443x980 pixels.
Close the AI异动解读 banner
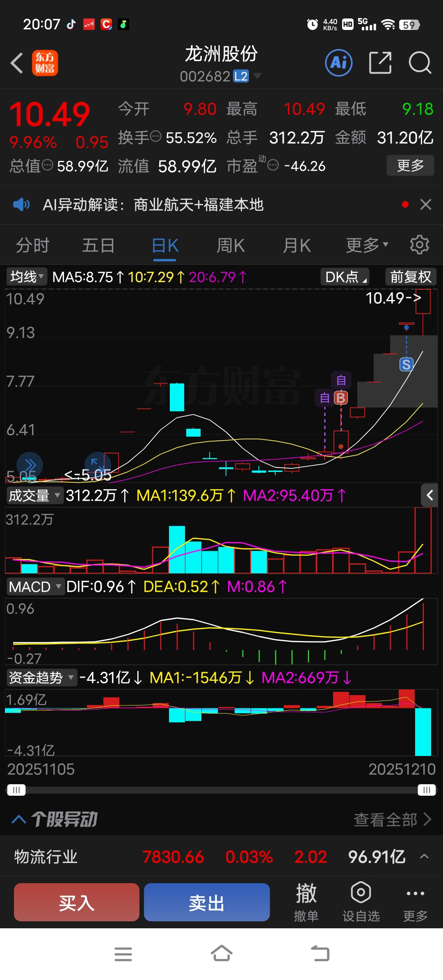click(426, 204)
